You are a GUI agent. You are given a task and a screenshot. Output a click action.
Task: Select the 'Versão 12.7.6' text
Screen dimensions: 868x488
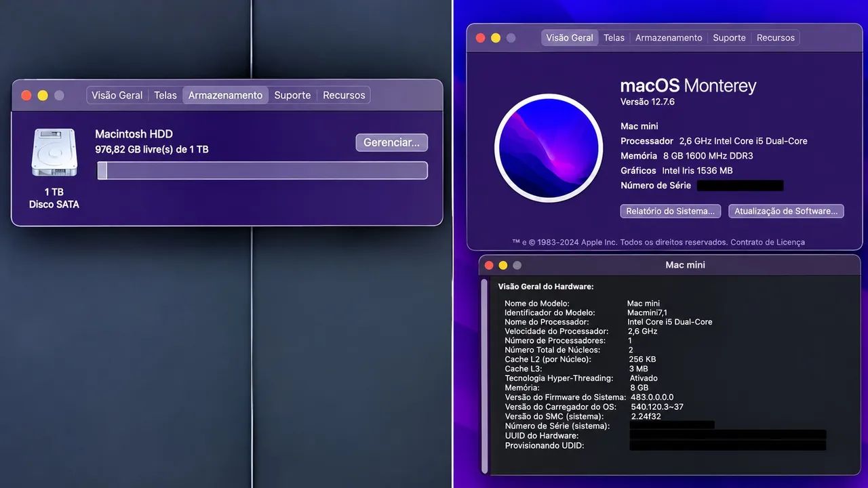pos(648,102)
